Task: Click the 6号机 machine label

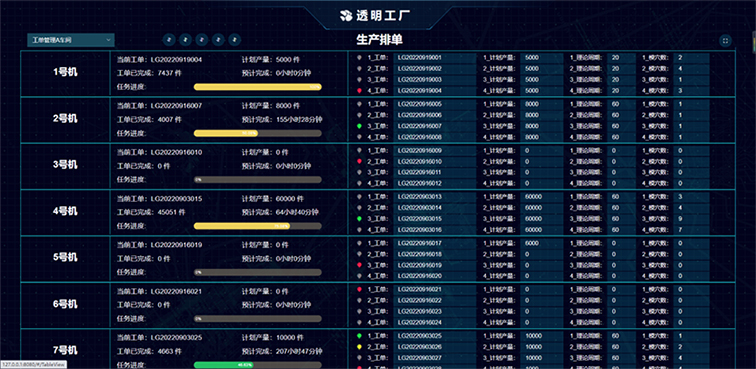Action: coord(65,304)
